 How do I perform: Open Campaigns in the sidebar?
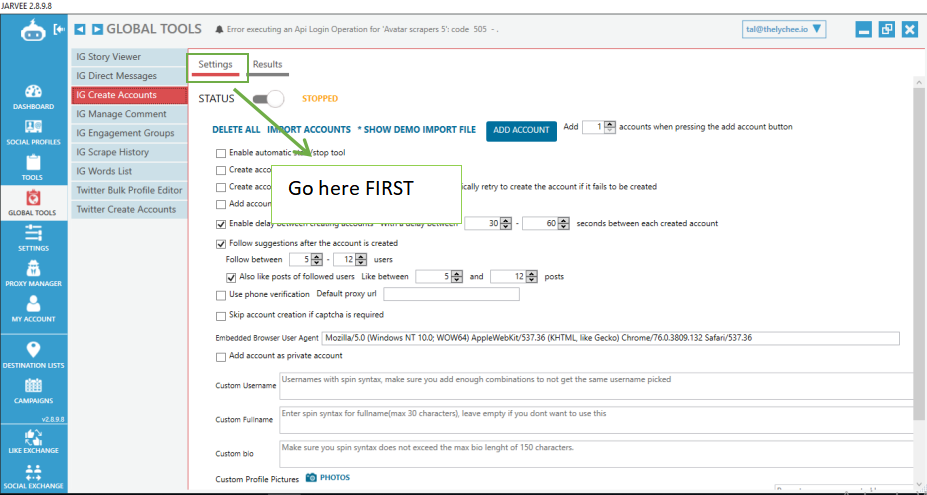(x=34, y=392)
